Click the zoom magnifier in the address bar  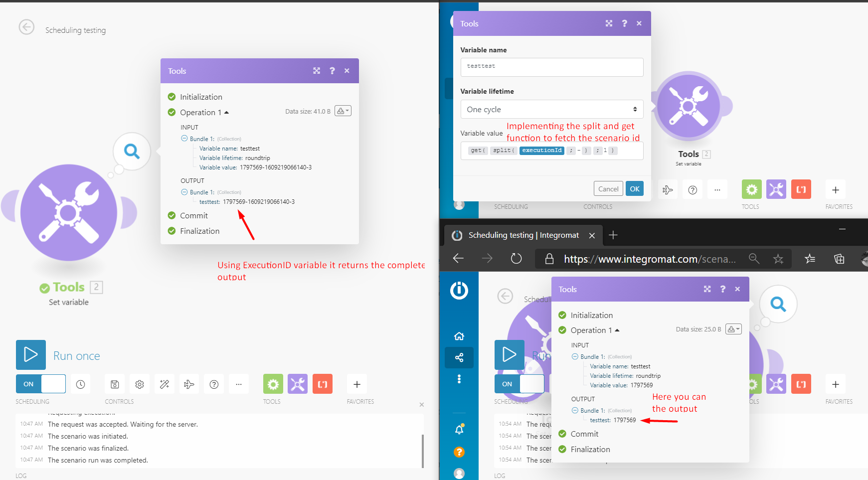(754, 258)
